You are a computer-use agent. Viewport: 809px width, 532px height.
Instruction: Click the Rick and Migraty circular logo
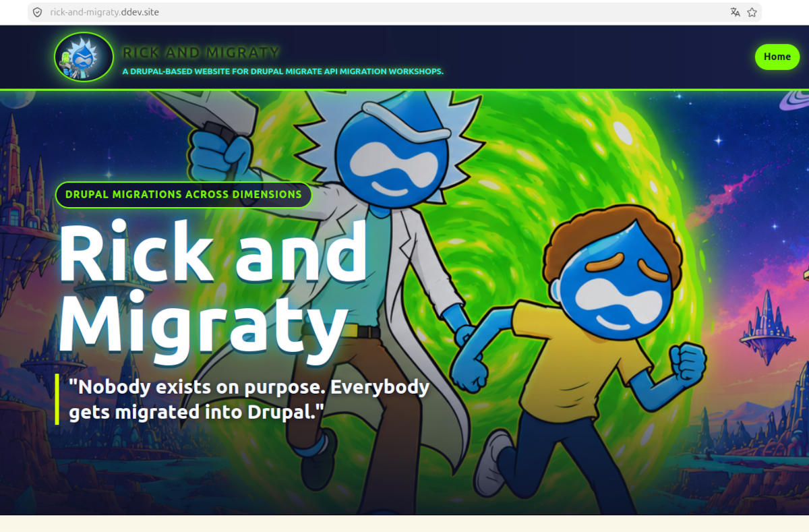(84, 57)
